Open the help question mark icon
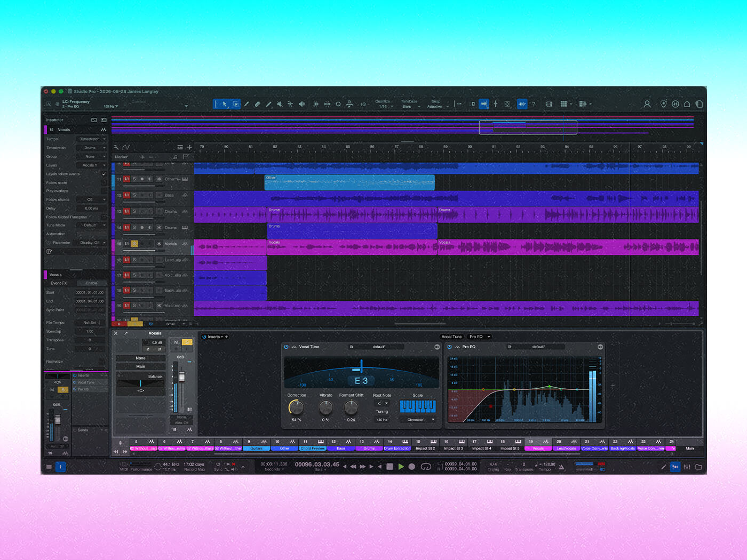This screenshot has width=747, height=560. [x=534, y=104]
